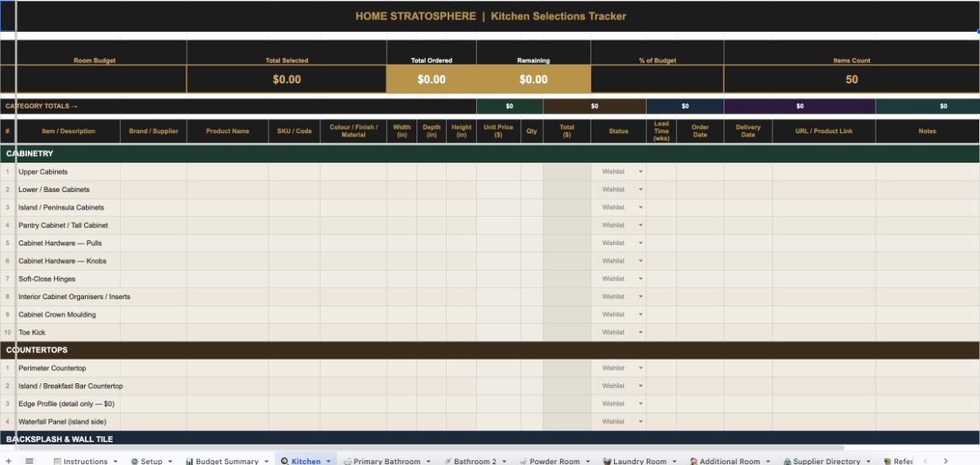
Task: Open Status dropdown for Cabinet Crown Moulding
Action: (x=640, y=315)
